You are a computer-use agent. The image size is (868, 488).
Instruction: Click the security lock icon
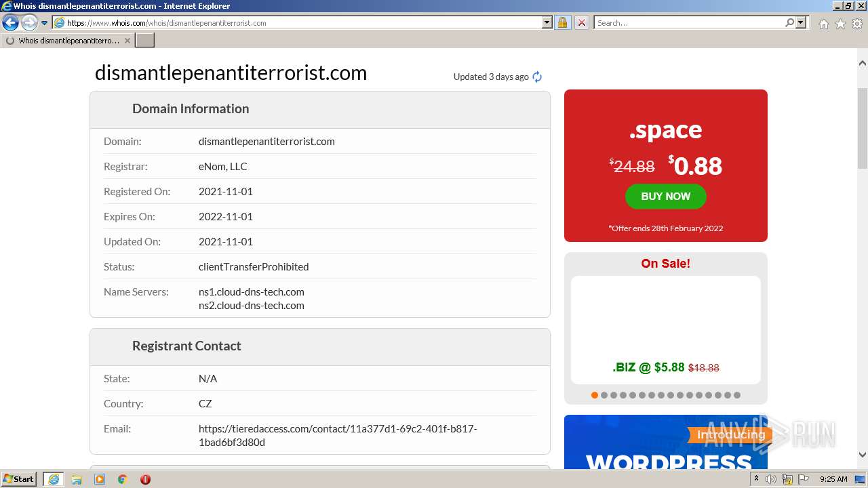(562, 22)
